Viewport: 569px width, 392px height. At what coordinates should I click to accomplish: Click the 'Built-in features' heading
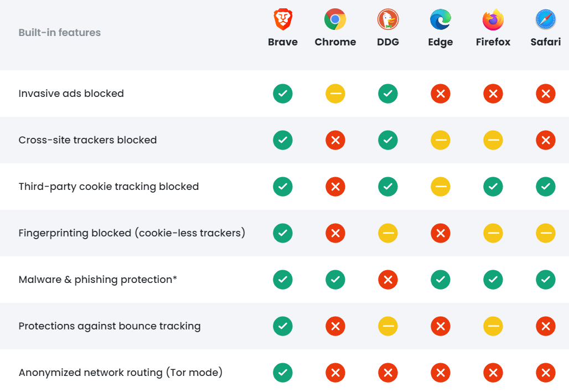coord(60,32)
